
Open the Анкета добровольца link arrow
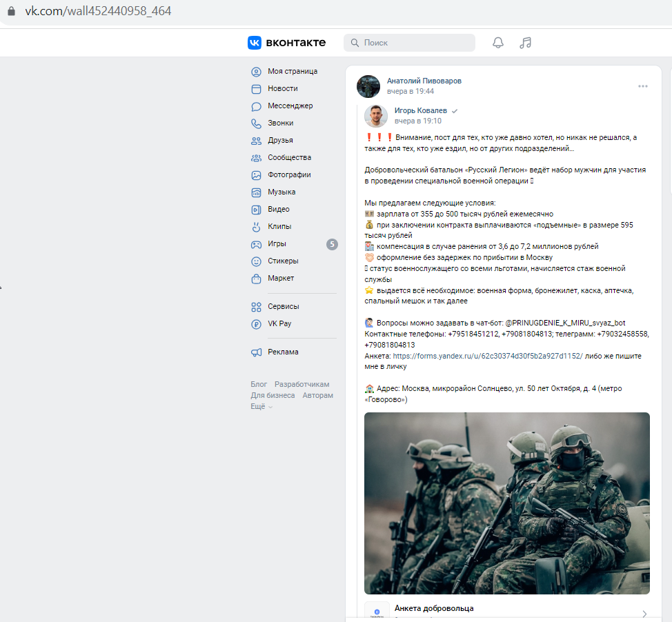(x=644, y=614)
